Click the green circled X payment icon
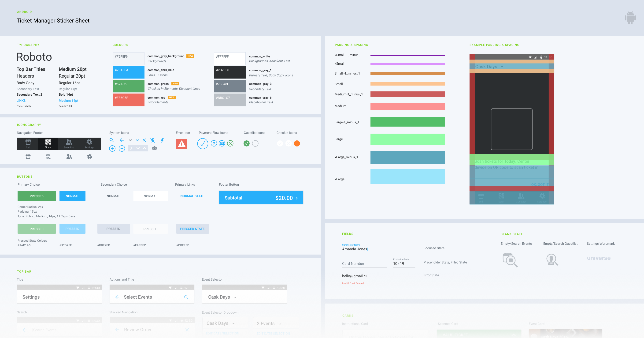The width and height of the screenshot is (644, 338). tap(230, 143)
